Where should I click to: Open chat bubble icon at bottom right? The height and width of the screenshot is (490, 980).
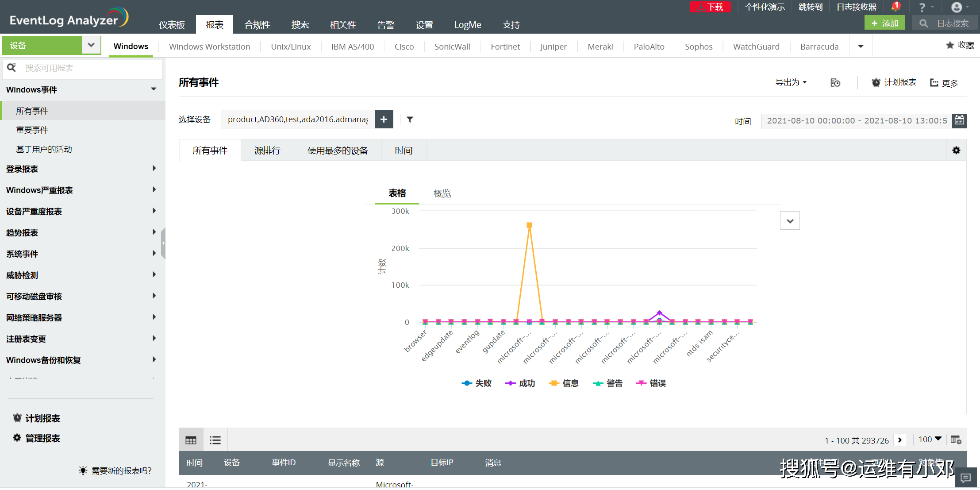(965, 478)
